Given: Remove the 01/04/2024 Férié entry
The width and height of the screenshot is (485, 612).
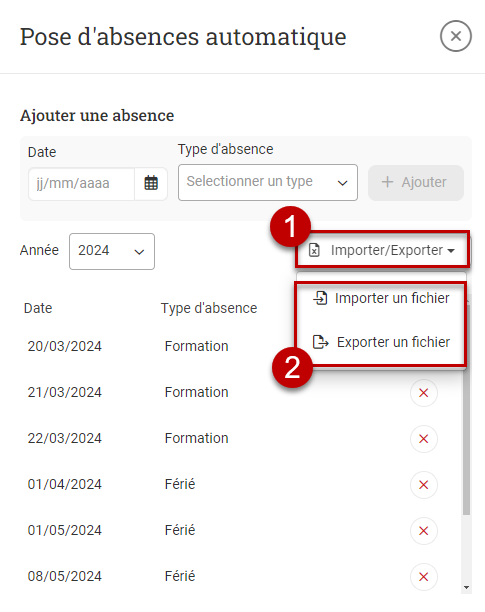Looking at the screenshot, I should [x=424, y=485].
